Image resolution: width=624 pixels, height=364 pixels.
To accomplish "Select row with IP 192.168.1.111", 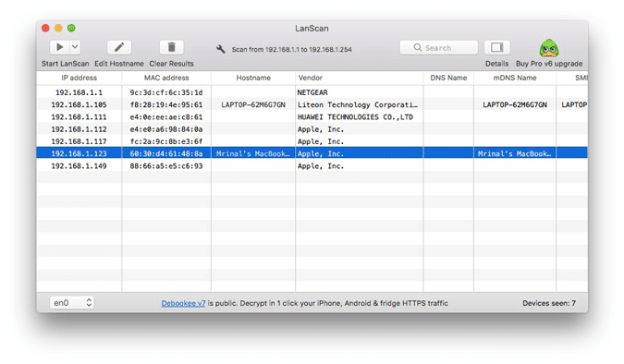I will click(x=312, y=117).
